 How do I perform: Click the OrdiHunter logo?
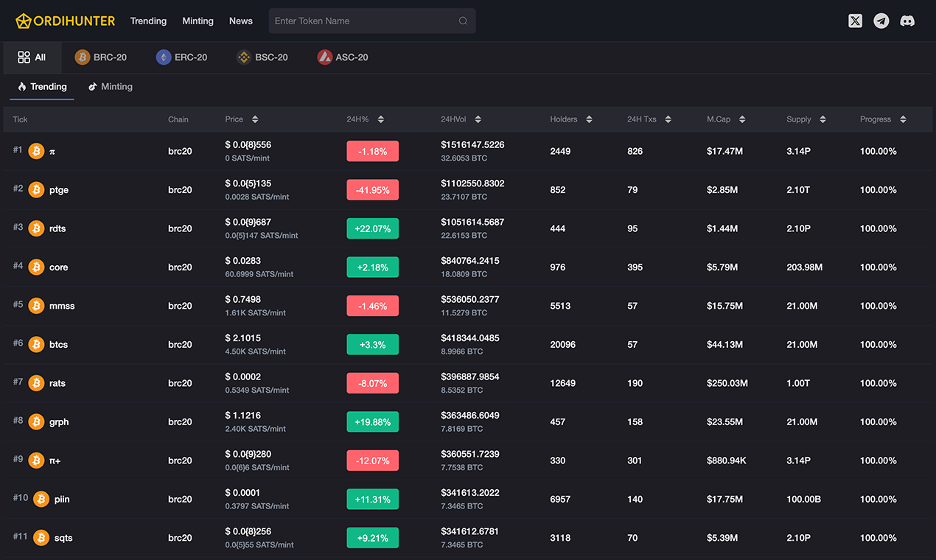(66, 21)
